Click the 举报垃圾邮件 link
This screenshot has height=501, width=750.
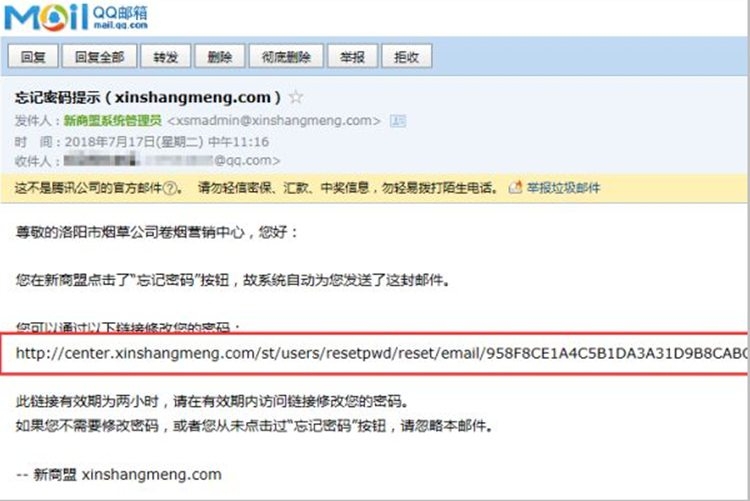click(x=563, y=188)
